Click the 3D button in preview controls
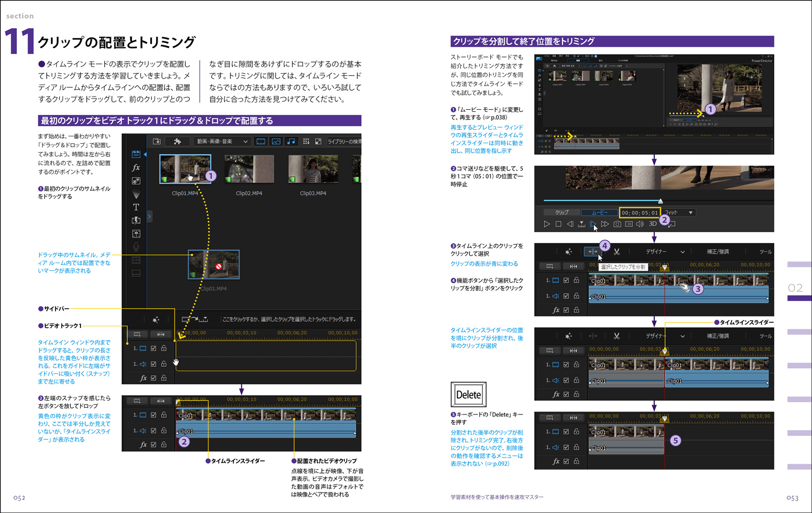Viewport: 812px width, 513px height. [x=653, y=224]
